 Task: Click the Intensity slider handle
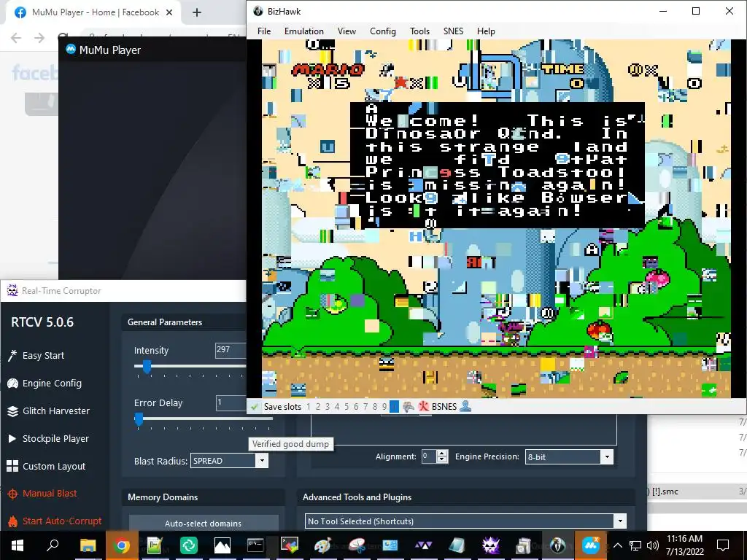point(147,367)
